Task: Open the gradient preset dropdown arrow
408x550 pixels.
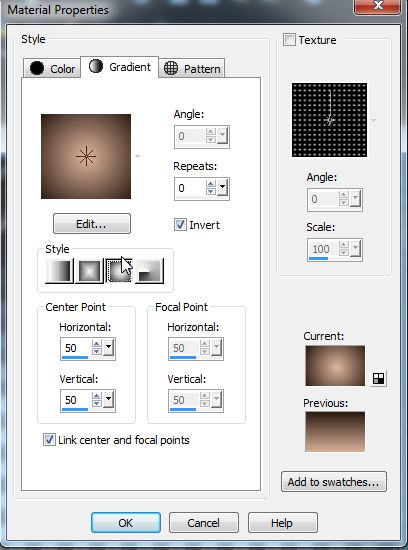Action: point(138,156)
